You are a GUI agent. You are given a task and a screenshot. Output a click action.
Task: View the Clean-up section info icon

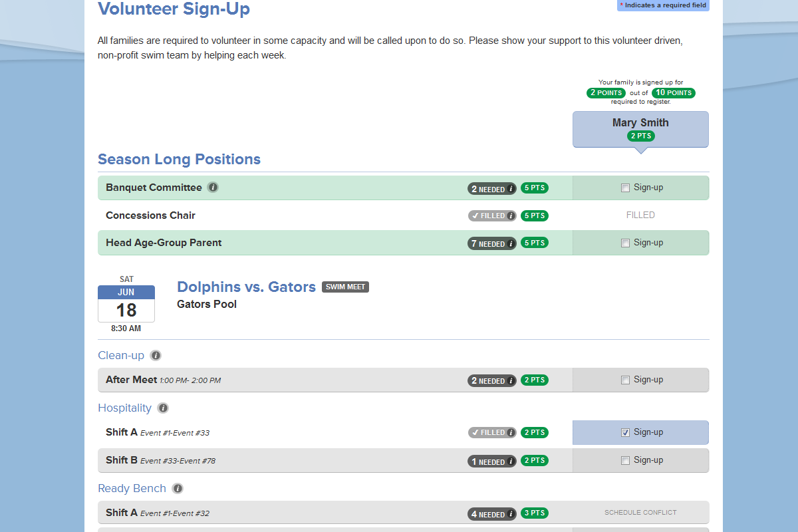click(155, 355)
